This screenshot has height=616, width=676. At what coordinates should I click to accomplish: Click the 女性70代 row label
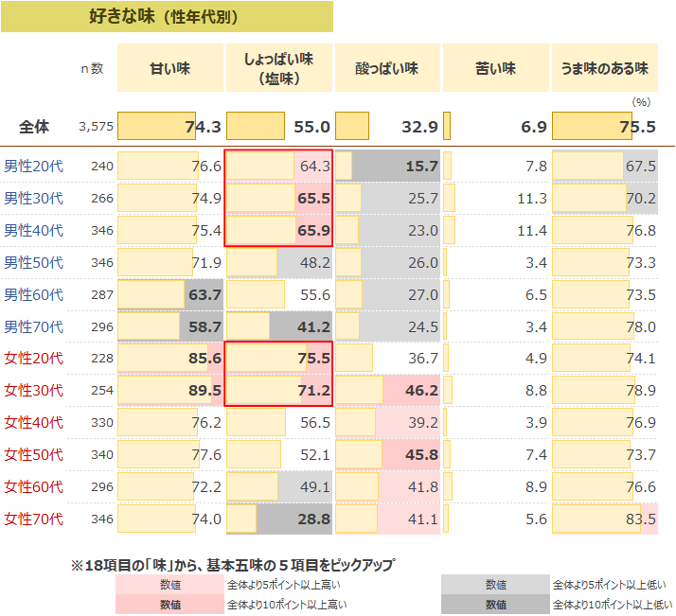[x=34, y=519]
